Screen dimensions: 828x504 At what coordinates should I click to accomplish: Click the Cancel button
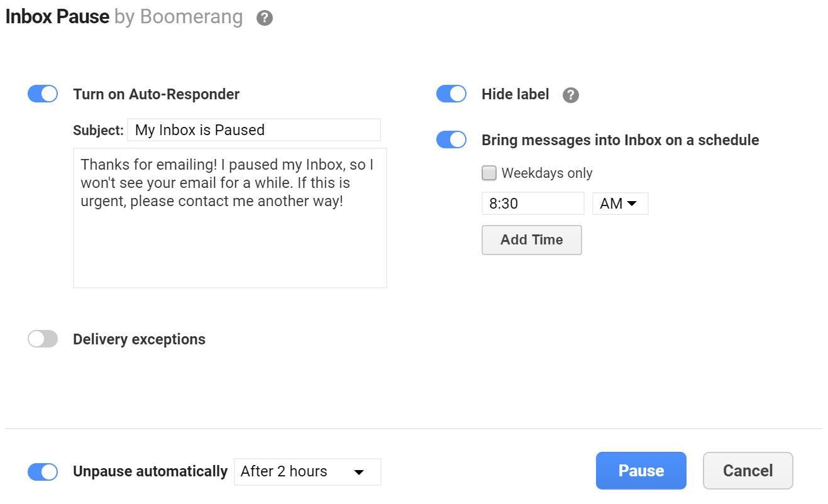748,471
